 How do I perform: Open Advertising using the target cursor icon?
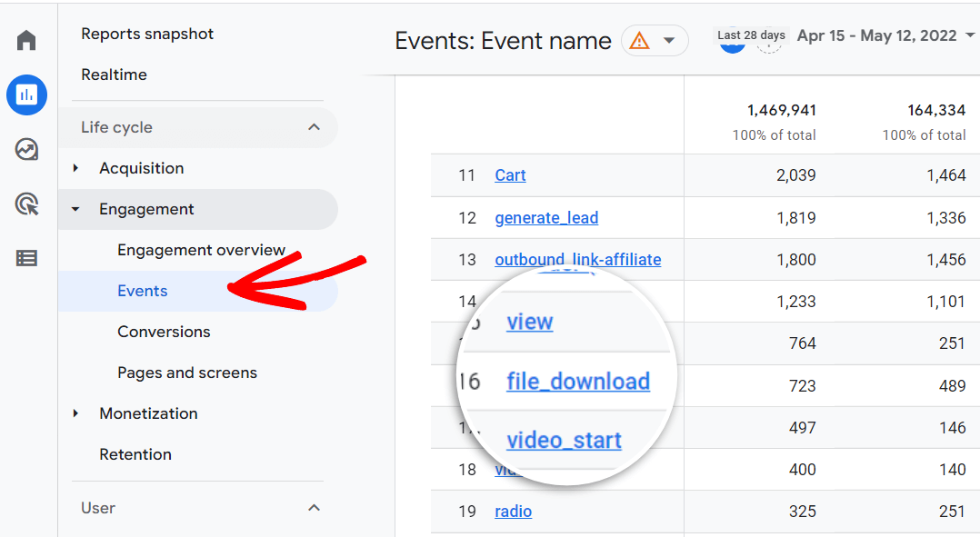pyautogui.click(x=25, y=204)
